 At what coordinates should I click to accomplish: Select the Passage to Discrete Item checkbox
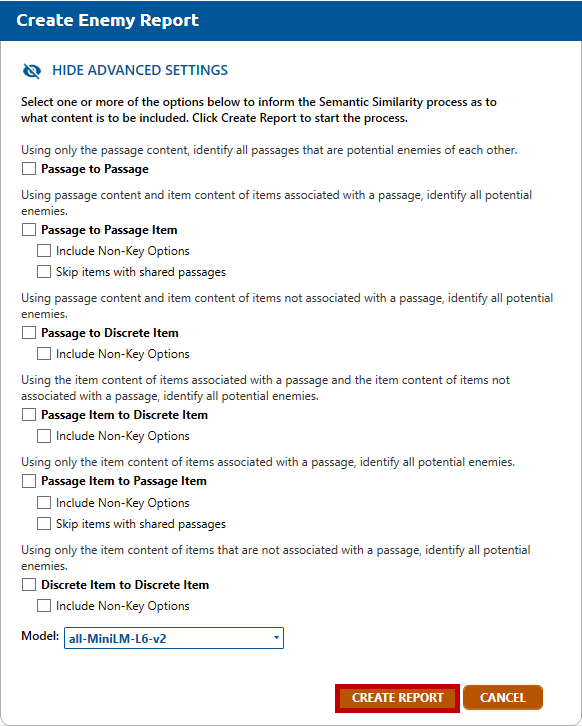click(x=29, y=332)
